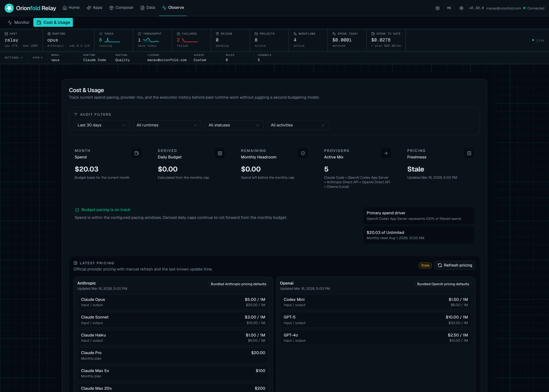Viewport: 549px width, 392px height.
Task: Open the settings gear icon in header
Action: pos(437,8)
